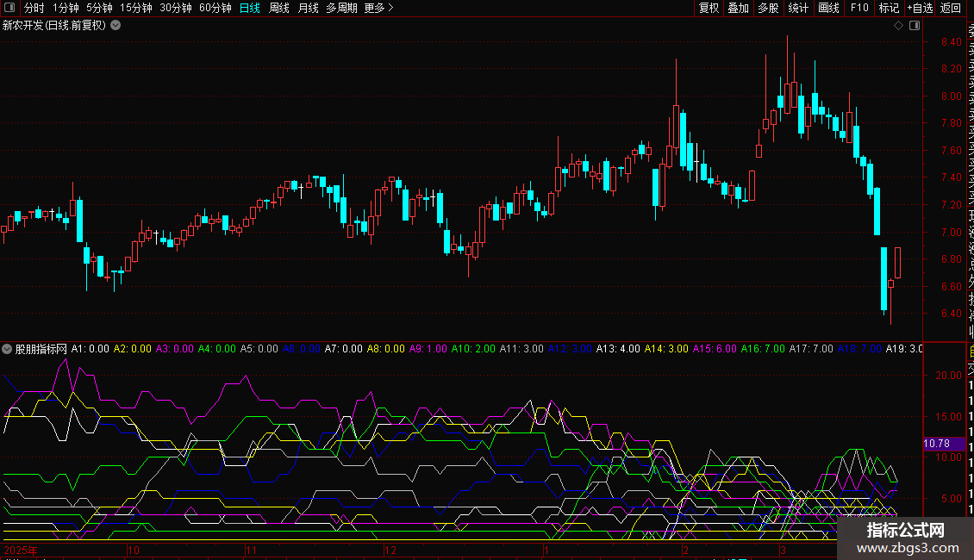Expand the 股朋指标网 indicator menu arrow
The height and width of the screenshot is (560, 974).
pyautogui.click(x=8, y=350)
